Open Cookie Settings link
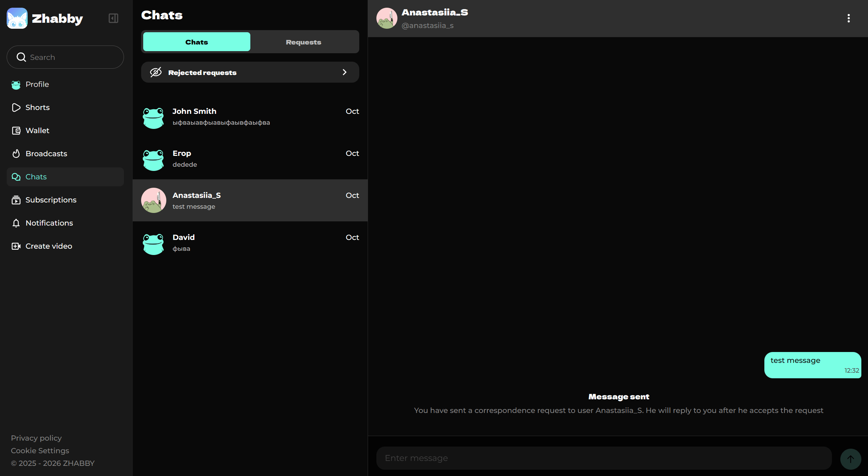This screenshot has height=476, width=868. click(40, 451)
